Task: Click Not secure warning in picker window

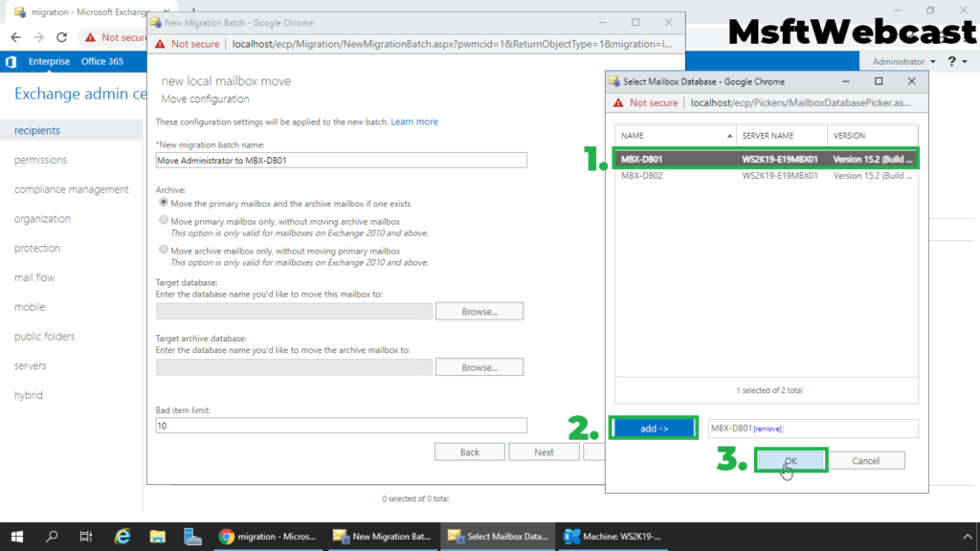Action: 646,102
